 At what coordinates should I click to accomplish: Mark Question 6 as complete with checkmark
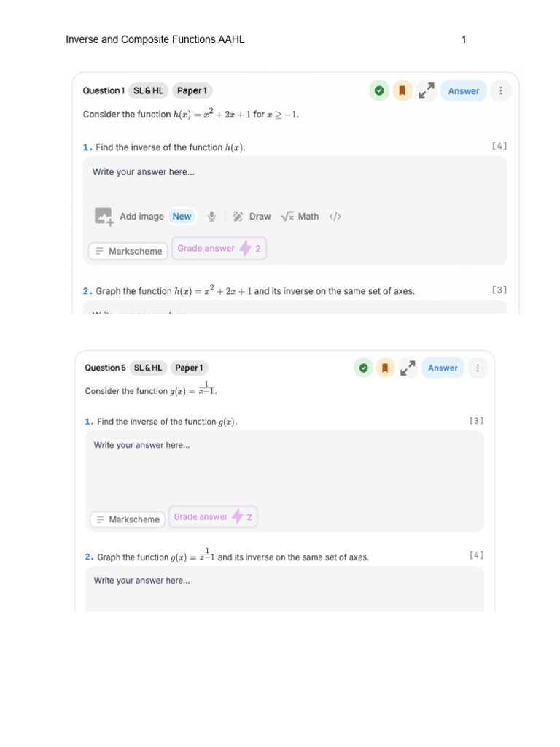click(x=363, y=368)
